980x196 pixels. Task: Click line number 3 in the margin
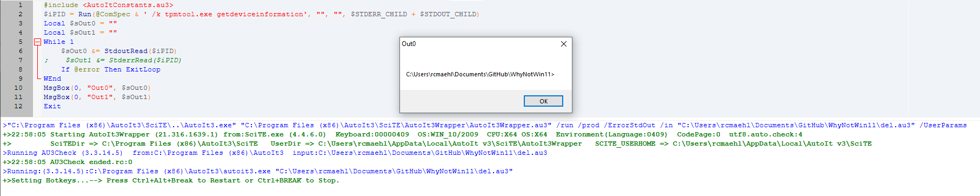pos(21,23)
